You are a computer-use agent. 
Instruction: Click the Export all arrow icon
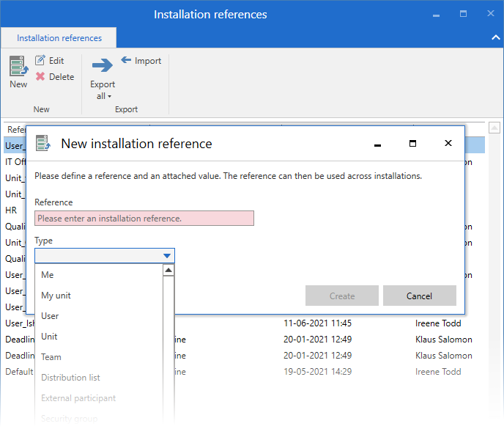pos(102,66)
